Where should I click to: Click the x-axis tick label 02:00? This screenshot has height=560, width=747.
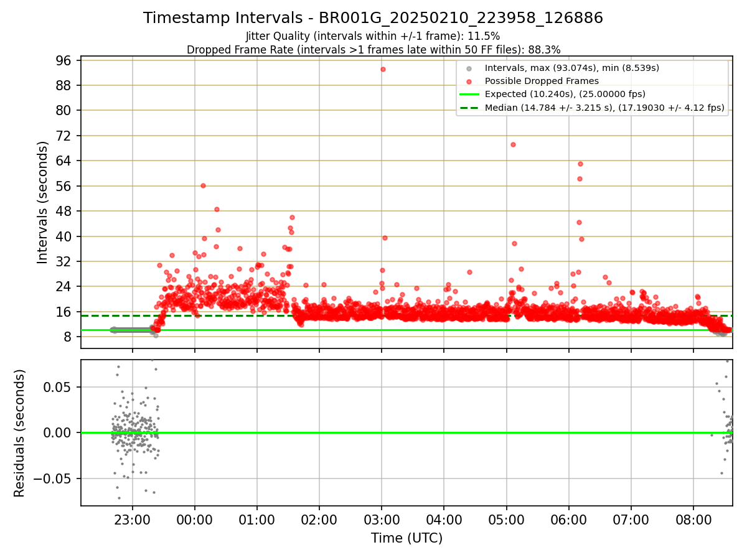319,520
